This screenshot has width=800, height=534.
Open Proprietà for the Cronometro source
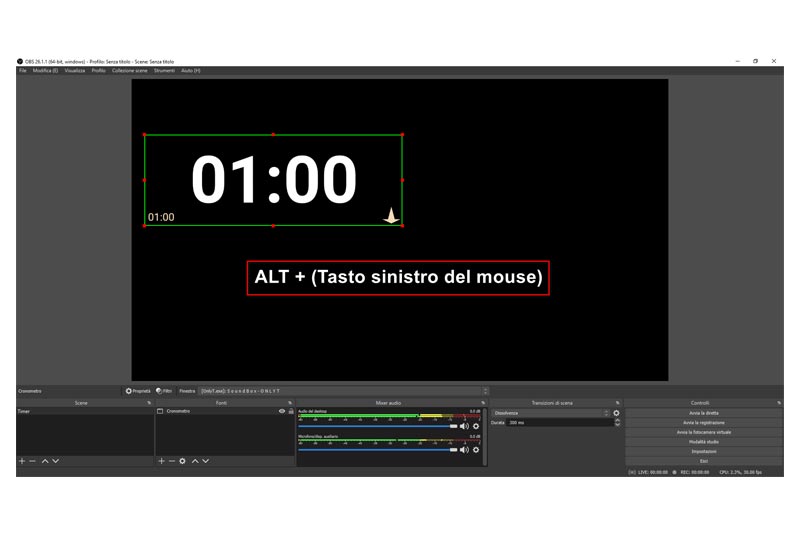point(138,391)
